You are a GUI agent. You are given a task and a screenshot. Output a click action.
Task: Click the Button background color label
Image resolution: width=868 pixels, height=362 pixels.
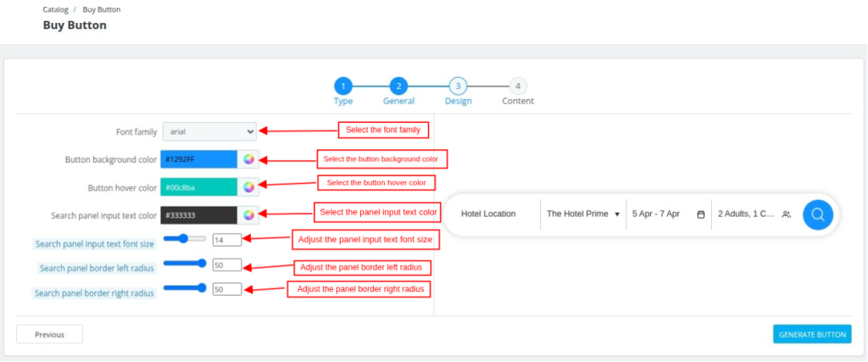coord(111,160)
